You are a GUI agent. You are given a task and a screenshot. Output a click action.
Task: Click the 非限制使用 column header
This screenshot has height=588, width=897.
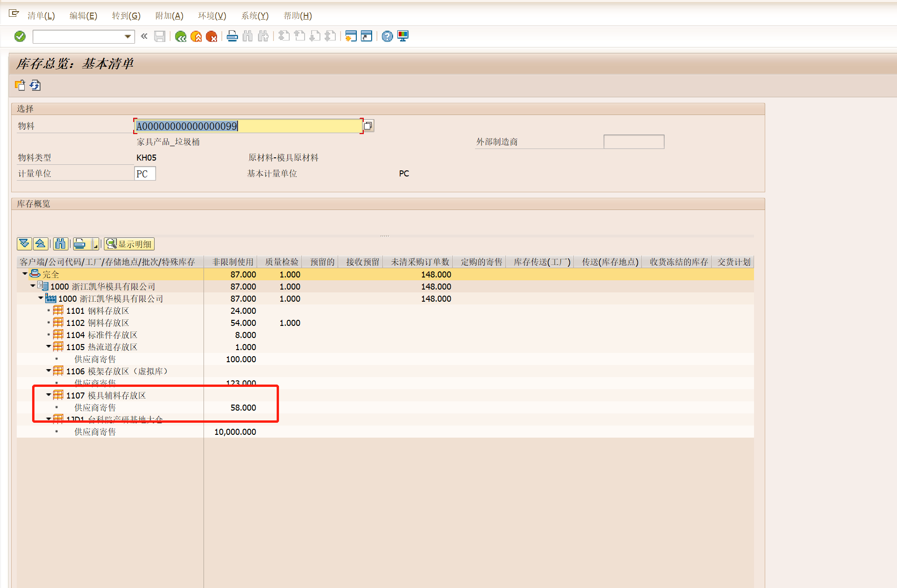click(232, 262)
